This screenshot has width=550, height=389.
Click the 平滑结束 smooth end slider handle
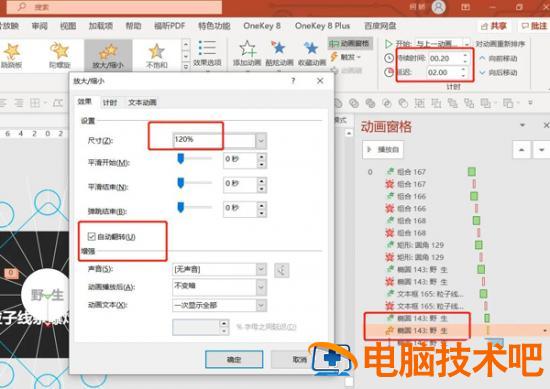[x=181, y=183]
